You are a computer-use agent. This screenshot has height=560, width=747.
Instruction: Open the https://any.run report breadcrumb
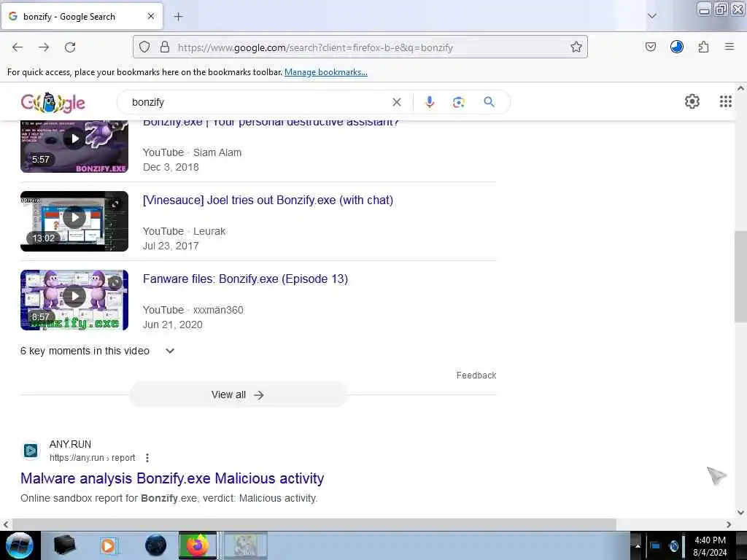coord(93,458)
